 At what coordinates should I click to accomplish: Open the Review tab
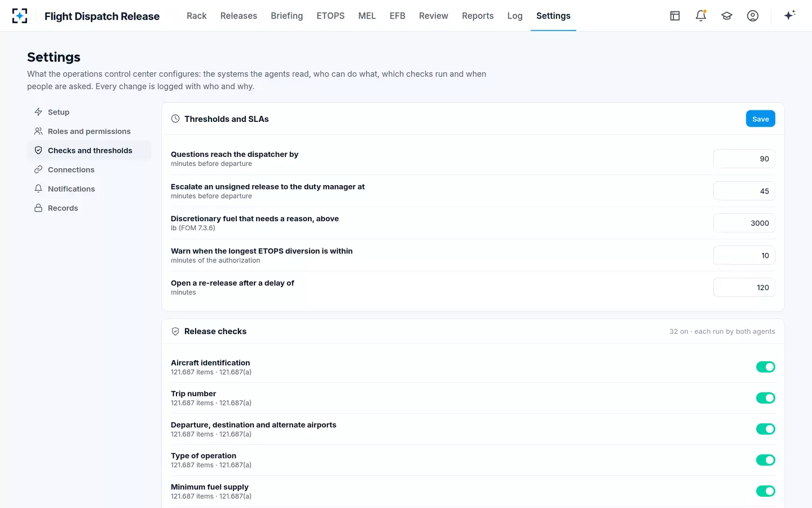pyautogui.click(x=434, y=16)
